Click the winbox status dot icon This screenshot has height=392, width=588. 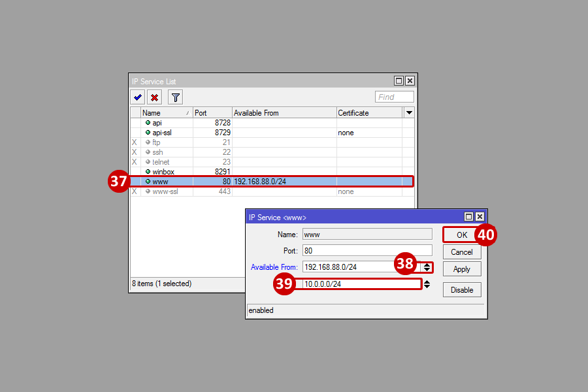click(148, 171)
